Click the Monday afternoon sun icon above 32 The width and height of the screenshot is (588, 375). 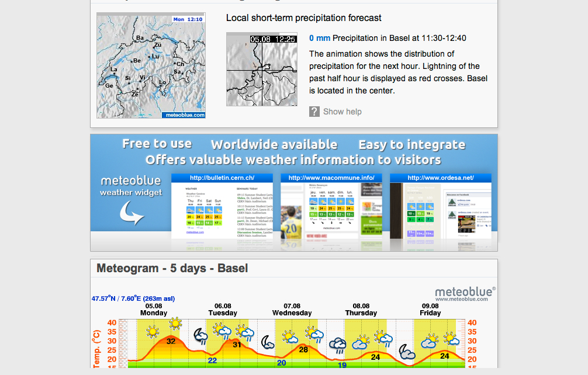point(175,323)
